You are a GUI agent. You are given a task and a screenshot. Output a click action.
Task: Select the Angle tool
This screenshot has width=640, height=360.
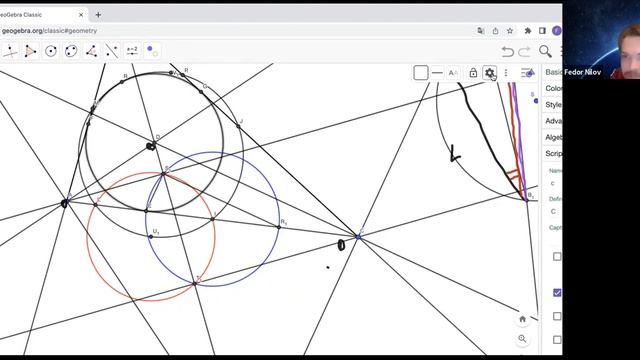pos(91,51)
